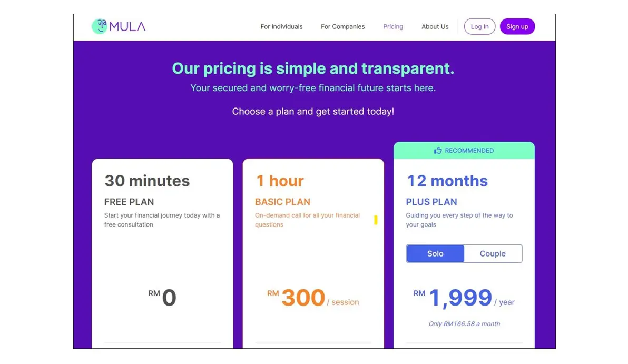The width and height of the screenshot is (628, 364).
Task: Open the For Individuals menu
Action: pyautogui.click(x=281, y=27)
